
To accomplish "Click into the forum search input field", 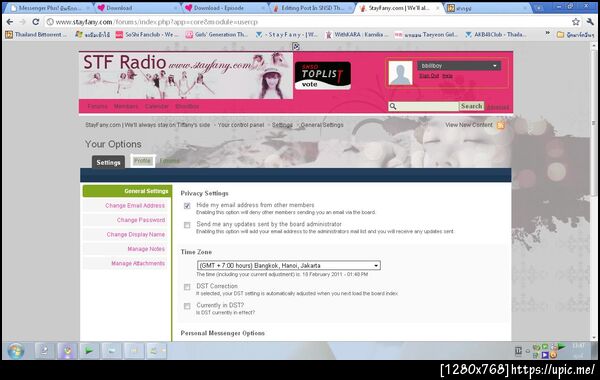I will 427,106.
